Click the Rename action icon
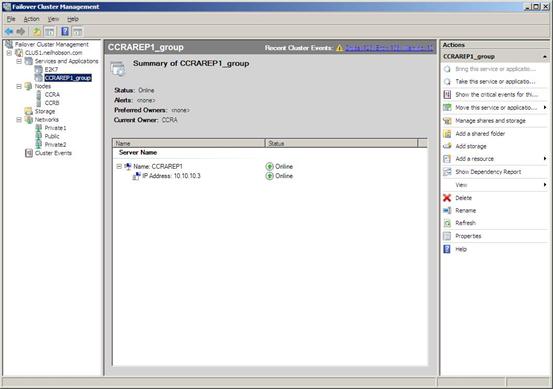This screenshot has width=553, height=389. tap(447, 211)
